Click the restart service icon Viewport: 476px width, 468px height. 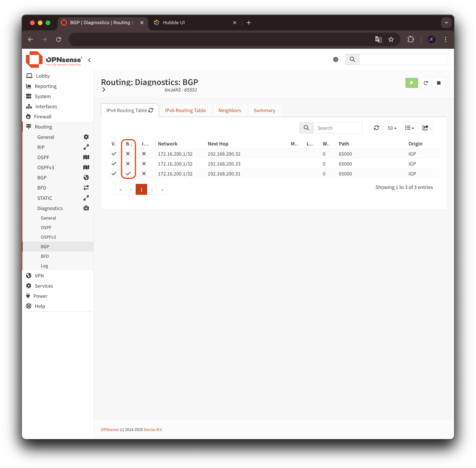(426, 83)
